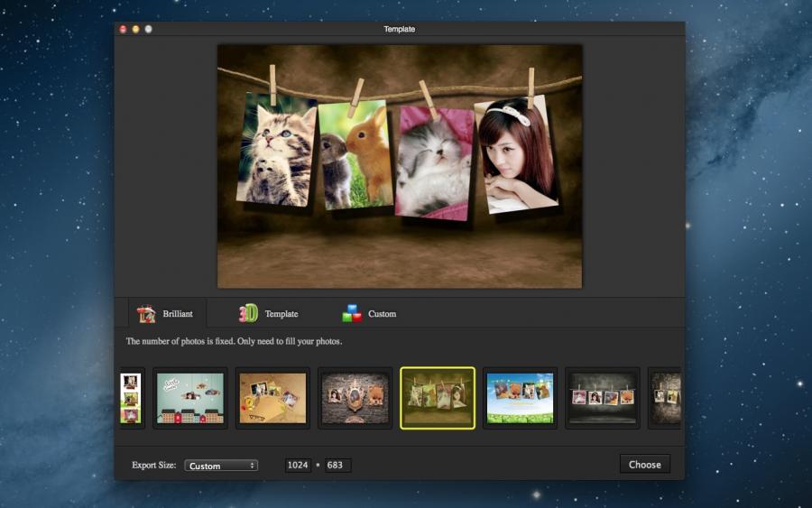Close the Template window

[123, 29]
